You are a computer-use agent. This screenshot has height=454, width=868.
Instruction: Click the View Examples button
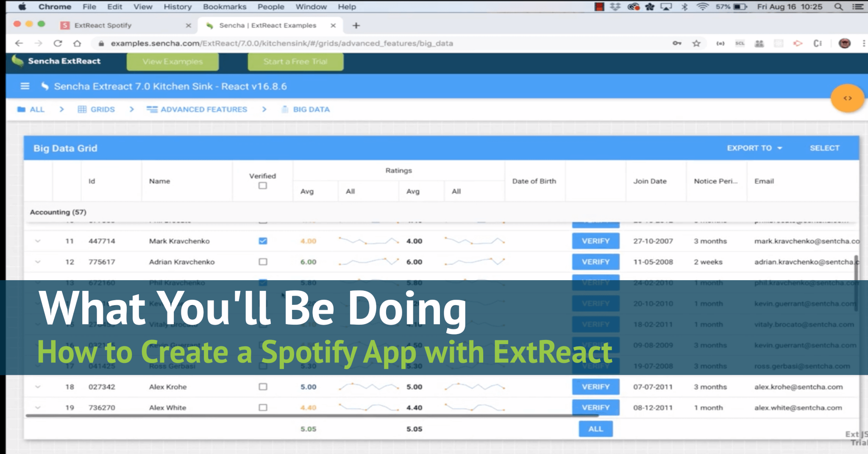point(172,61)
